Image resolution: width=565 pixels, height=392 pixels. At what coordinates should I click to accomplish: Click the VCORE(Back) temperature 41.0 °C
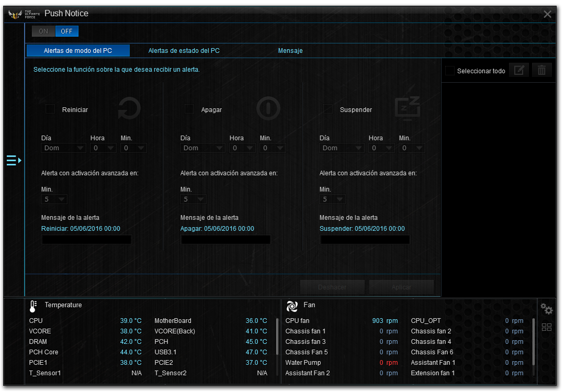[x=256, y=331]
